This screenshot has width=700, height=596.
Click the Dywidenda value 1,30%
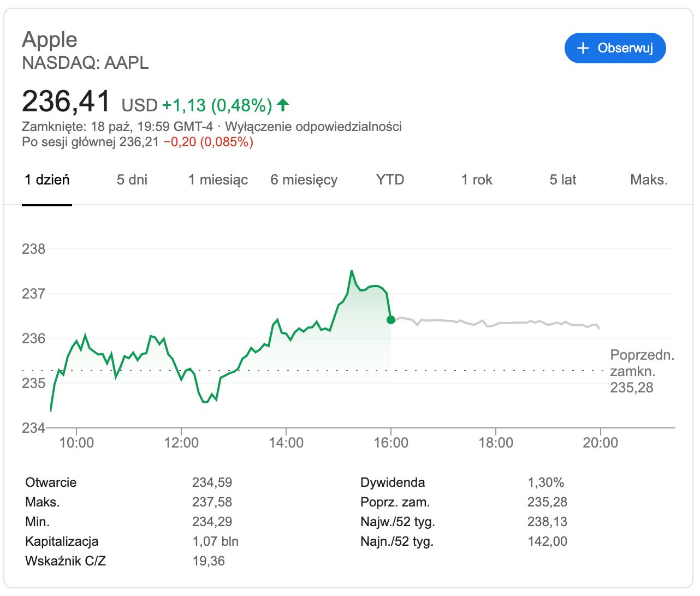[x=545, y=482]
